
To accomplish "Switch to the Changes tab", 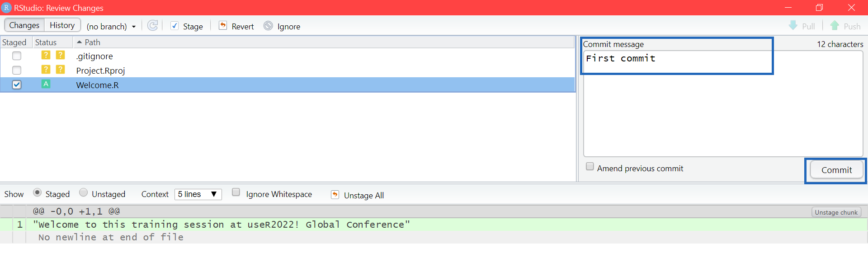I will click(x=24, y=25).
